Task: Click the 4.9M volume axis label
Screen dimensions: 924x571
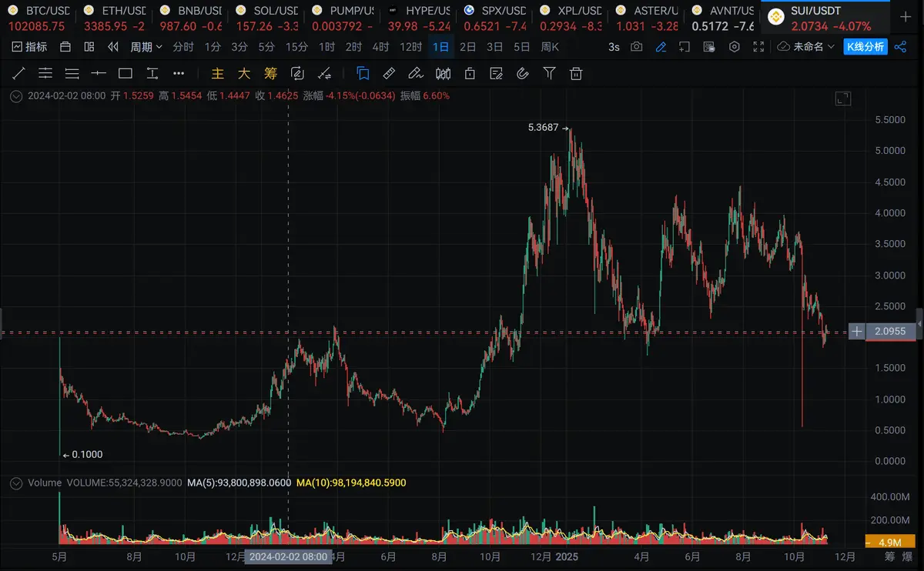Action: pyautogui.click(x=891, y=543)
